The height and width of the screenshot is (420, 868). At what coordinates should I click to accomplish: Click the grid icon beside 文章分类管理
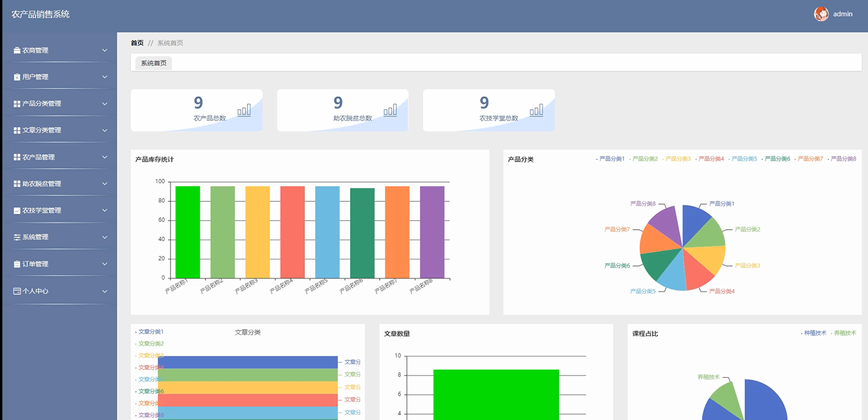coord(17,130)
